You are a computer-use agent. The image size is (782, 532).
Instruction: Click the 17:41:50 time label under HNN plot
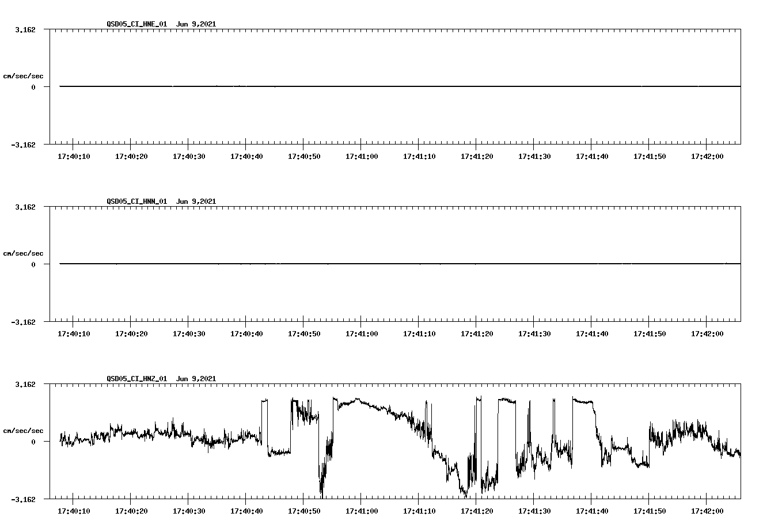click(650, 334)
